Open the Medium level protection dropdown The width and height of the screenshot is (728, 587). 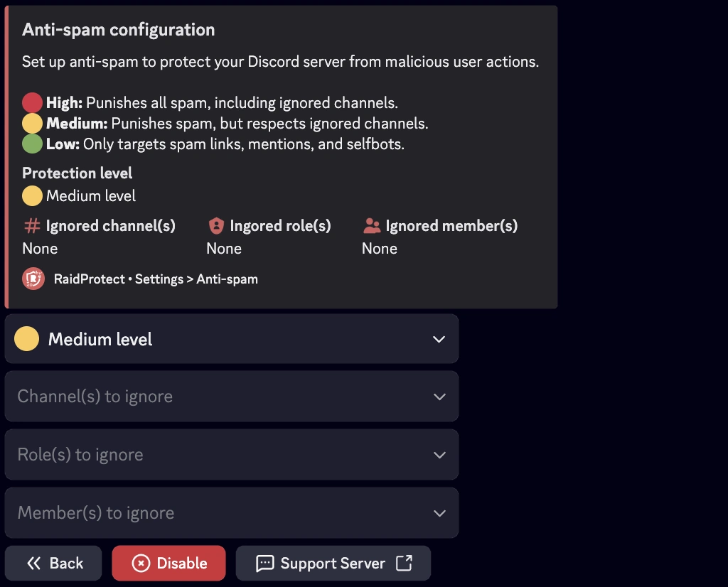232,339
